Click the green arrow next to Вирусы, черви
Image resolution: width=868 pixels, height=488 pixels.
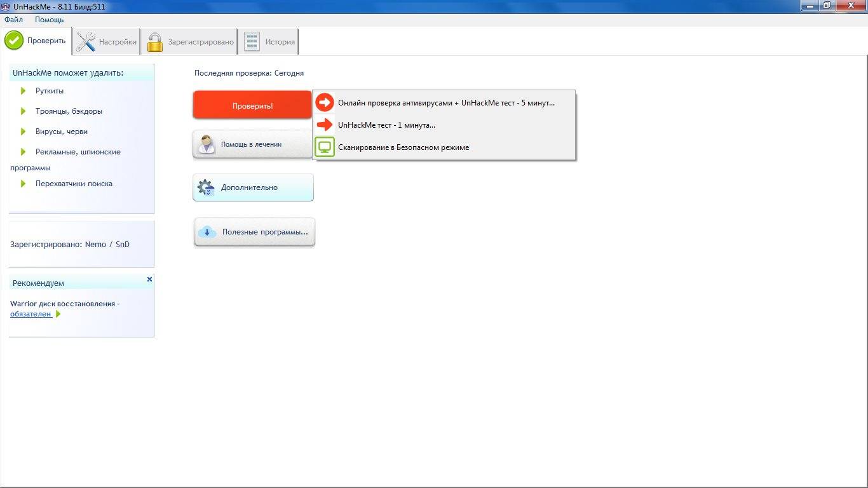pyautogui.click(x=23, y=132)
